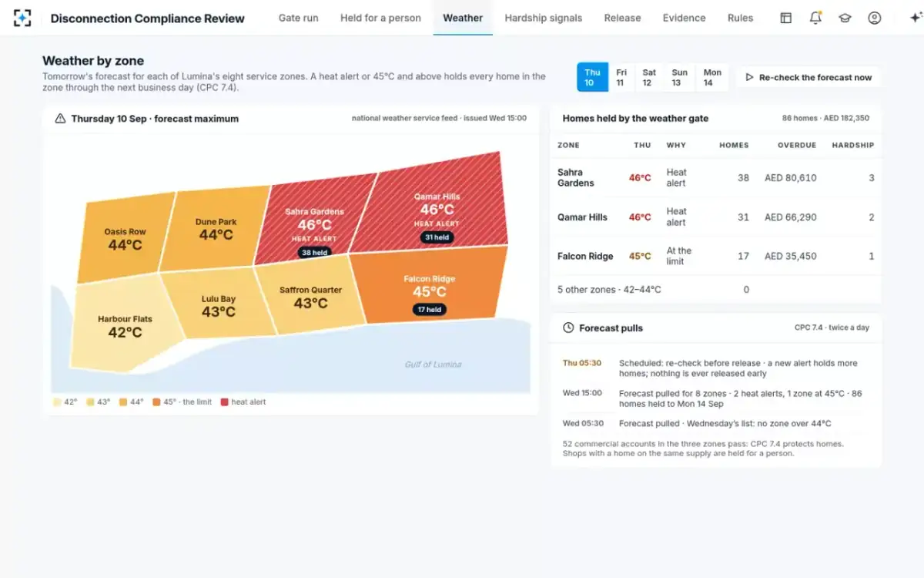Click the ZONE column header
The image size is (924, 578).
568,145
